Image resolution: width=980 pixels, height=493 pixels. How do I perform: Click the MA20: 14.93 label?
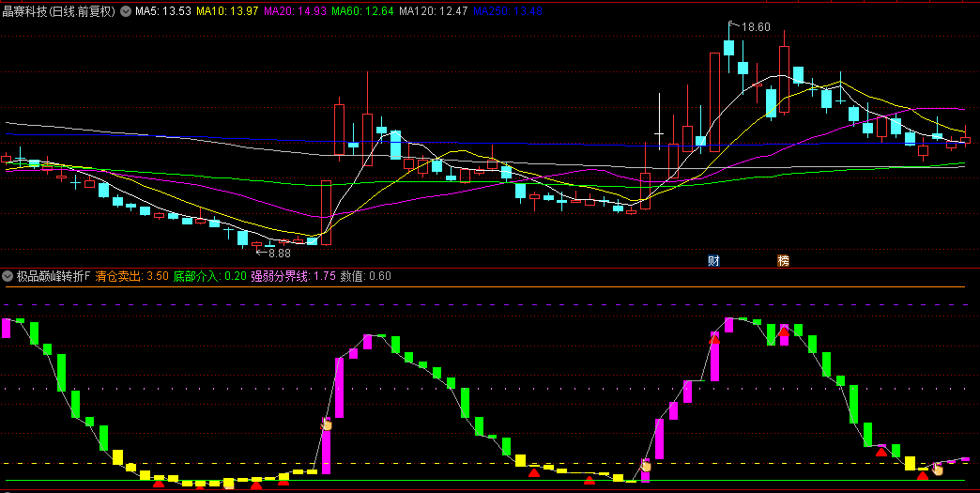tap(295, 11)
